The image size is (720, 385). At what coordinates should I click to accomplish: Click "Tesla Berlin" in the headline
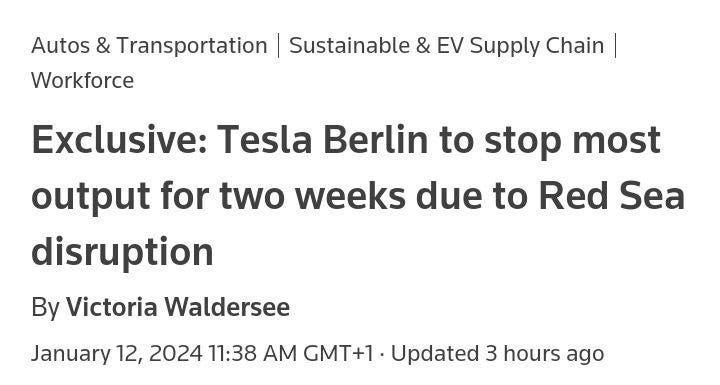322,140
